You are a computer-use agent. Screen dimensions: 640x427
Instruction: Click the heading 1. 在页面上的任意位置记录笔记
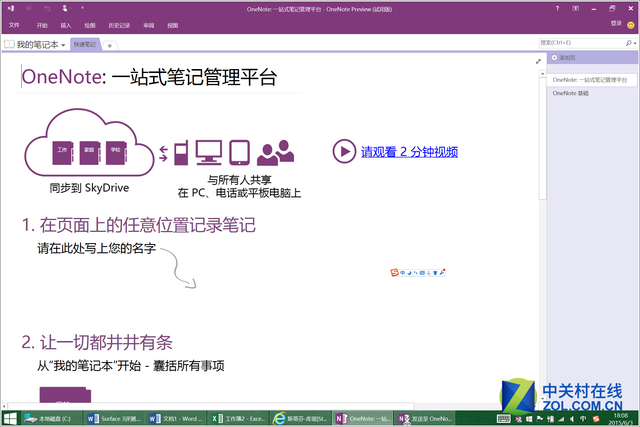click(x=139, y=225)
